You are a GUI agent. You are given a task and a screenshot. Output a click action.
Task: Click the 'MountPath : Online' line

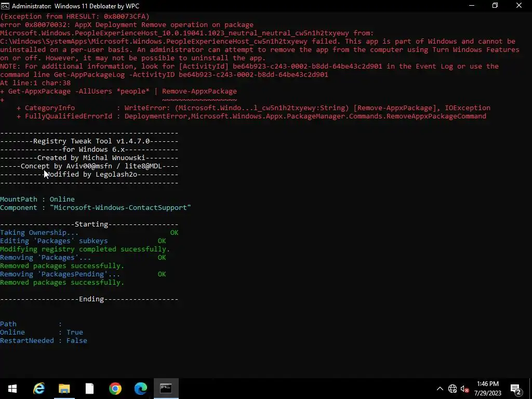pyautogui.click(x=37, y=199)
